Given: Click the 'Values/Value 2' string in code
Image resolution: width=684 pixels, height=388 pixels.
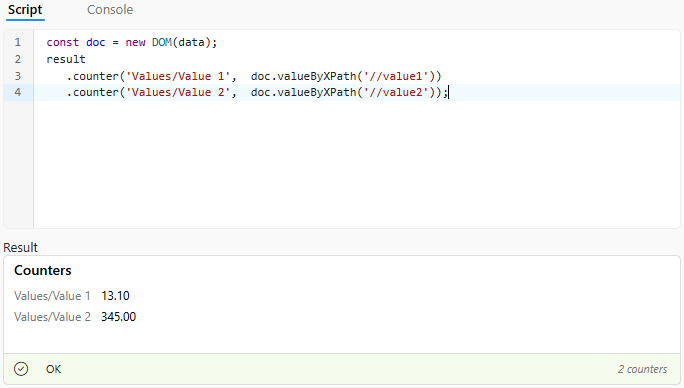Looking at the screenshot, I should [178, 93].
